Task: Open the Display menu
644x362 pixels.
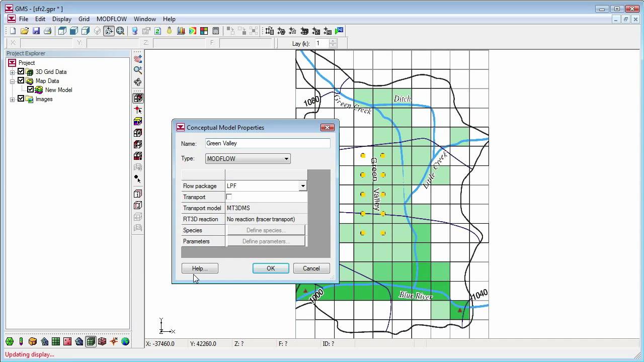Action: click(x=62, y=19)
